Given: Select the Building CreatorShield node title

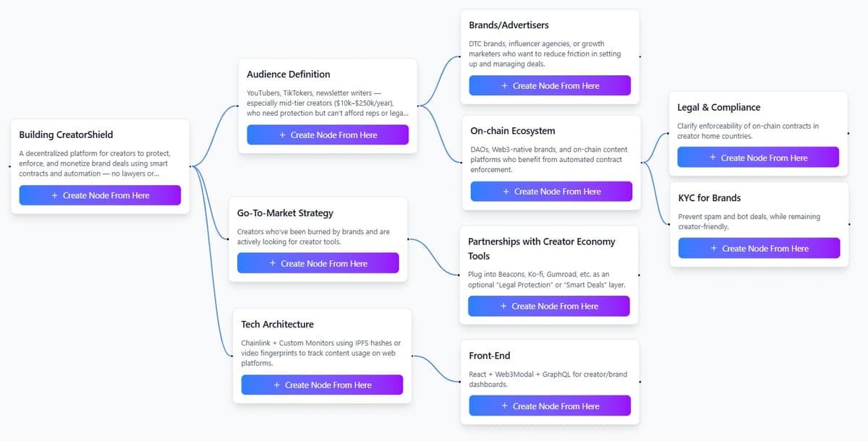Looking at the screenshot, I should coord(66,134).
